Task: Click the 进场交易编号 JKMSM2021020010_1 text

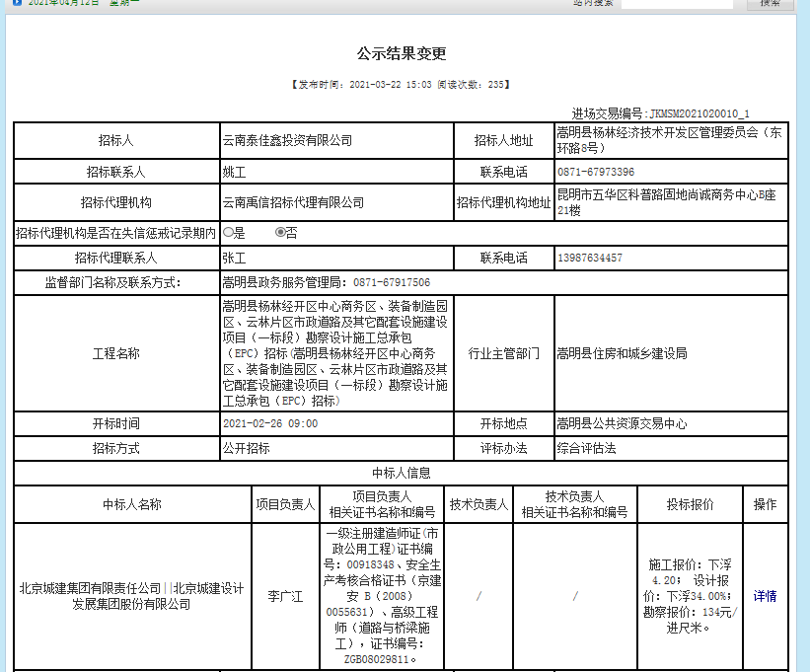Action: coord(660,113)
